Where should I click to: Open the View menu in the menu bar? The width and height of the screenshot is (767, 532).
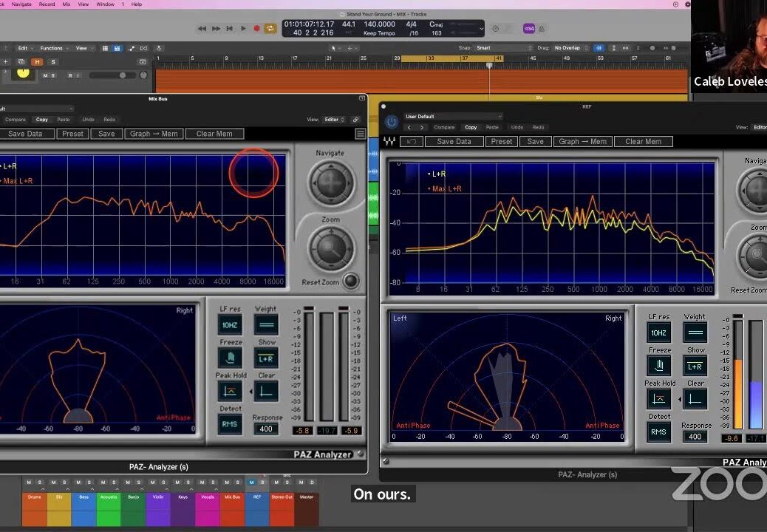click(83, 4)
